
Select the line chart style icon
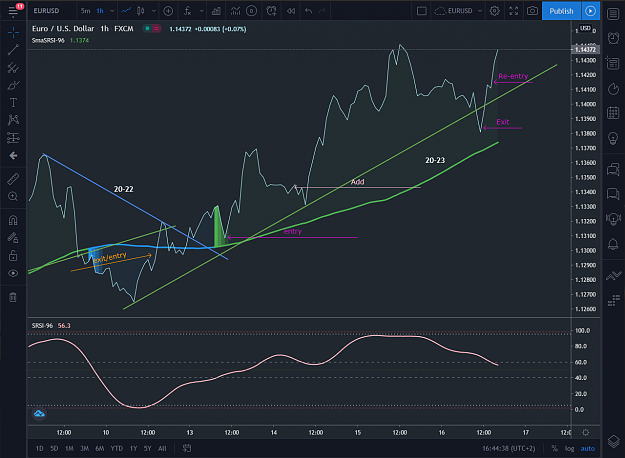pyautogui.click(x=126, y=11)
